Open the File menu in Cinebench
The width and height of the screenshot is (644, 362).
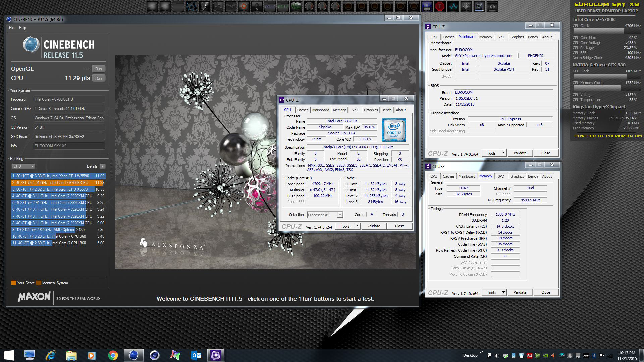tap(12, 28)
